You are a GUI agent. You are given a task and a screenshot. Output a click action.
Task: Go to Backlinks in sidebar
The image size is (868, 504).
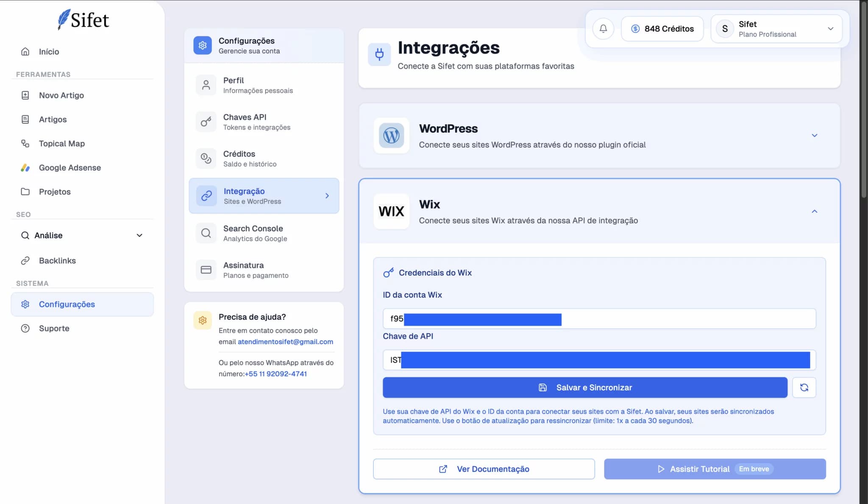tap(57, 261)
